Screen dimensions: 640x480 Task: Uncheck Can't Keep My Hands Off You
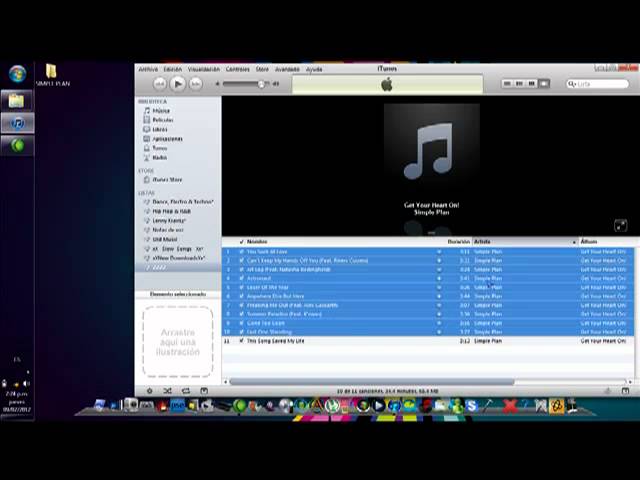(242, 260)
